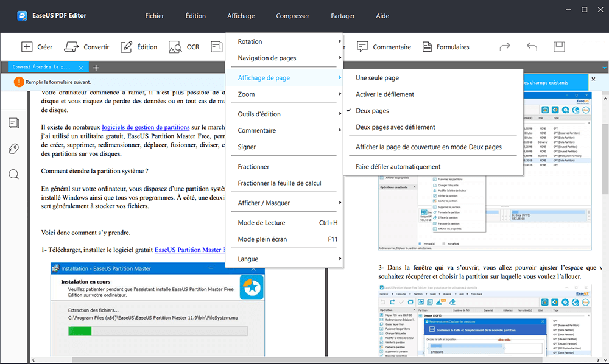The image size is (609, 364).
Task: Click the Créer plus icon
Action: (26, 47)
